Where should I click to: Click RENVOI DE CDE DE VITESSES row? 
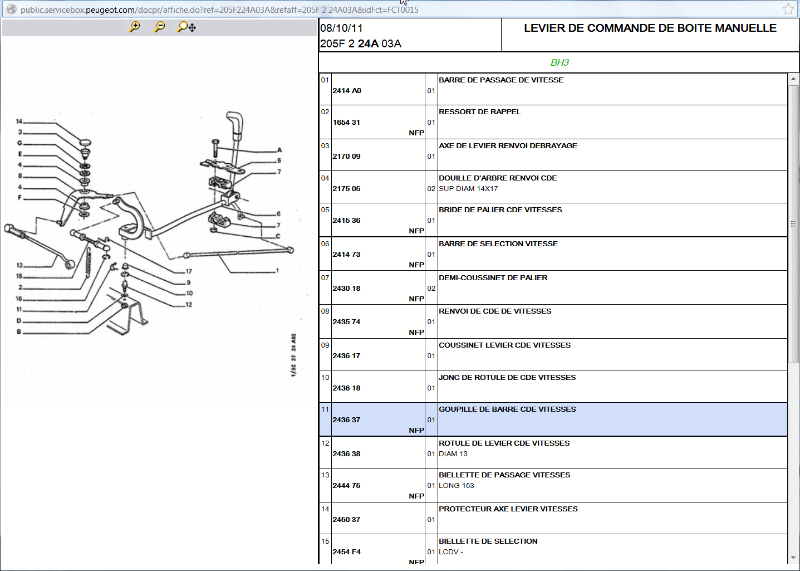[x=553, y=321]
